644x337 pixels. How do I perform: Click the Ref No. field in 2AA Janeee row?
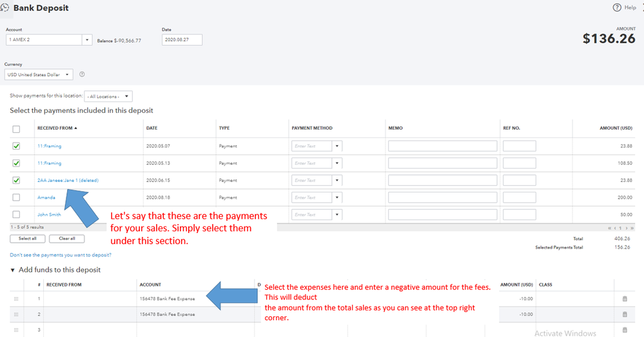pos(519,180)
